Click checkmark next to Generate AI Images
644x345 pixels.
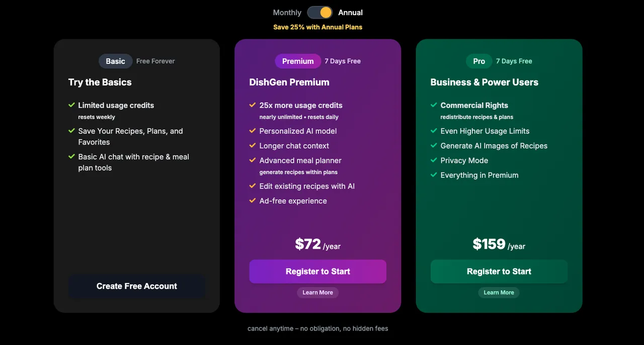(x=434, y=146)
